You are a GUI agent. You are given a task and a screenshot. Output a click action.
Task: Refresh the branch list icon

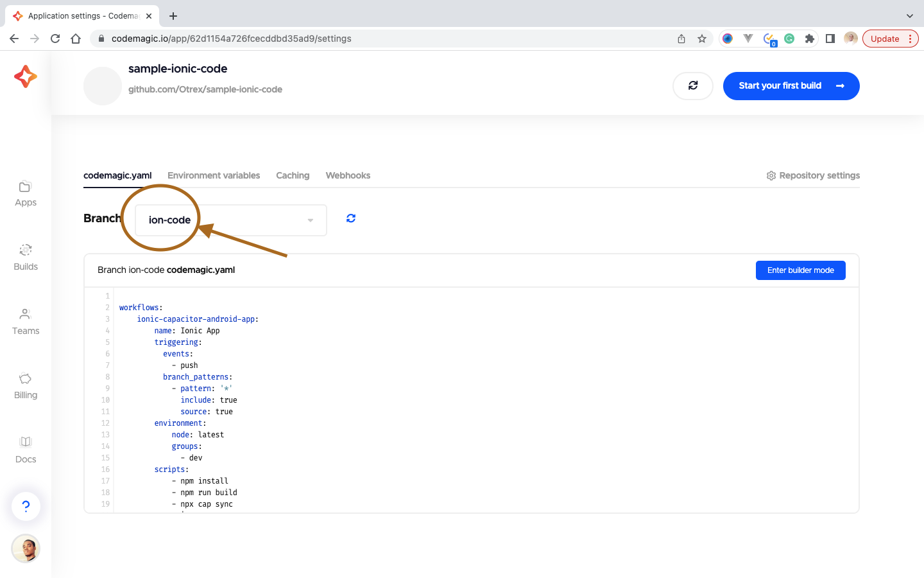point(351,218)
